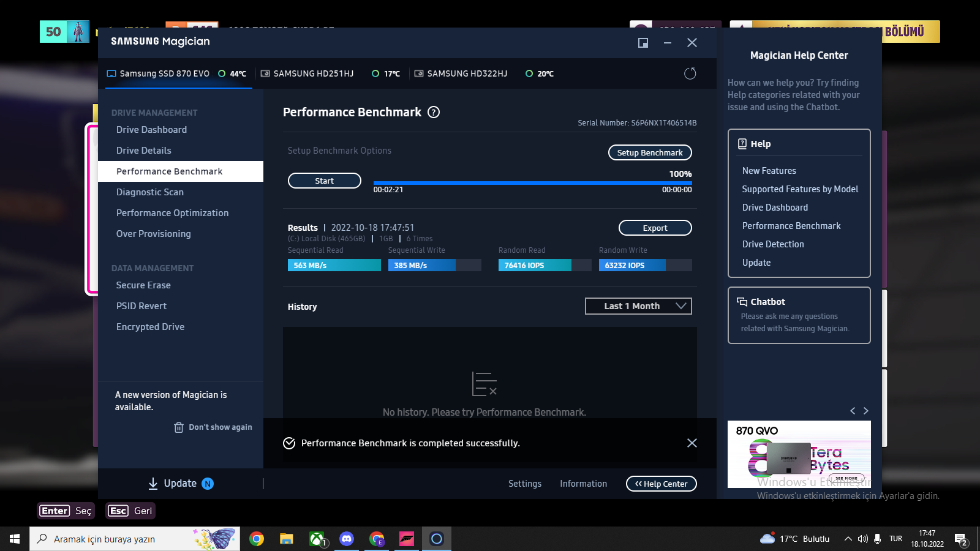Click the Help document icon

tap(742, 144)
